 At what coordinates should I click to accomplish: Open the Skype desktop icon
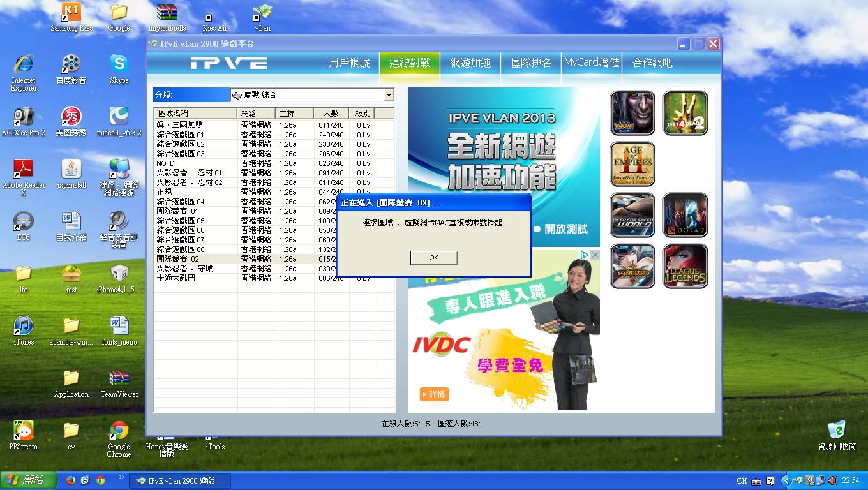tap(119, 69)
